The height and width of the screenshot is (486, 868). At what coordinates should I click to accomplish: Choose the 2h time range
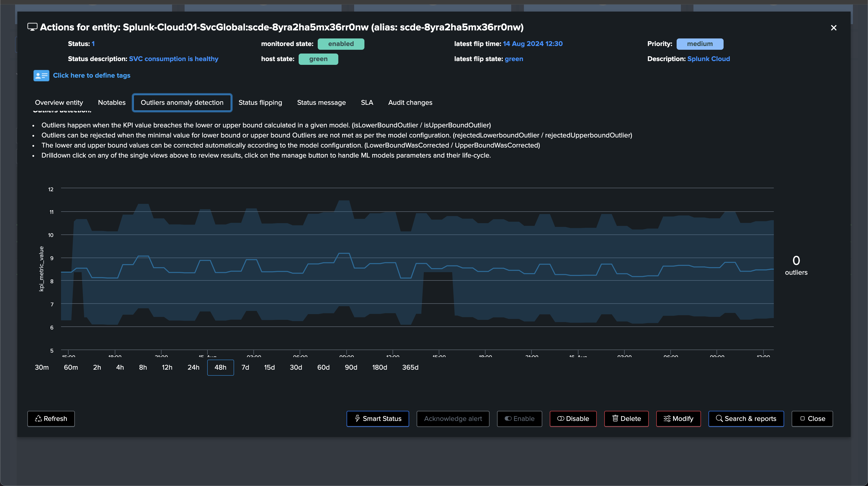point(97,367)
